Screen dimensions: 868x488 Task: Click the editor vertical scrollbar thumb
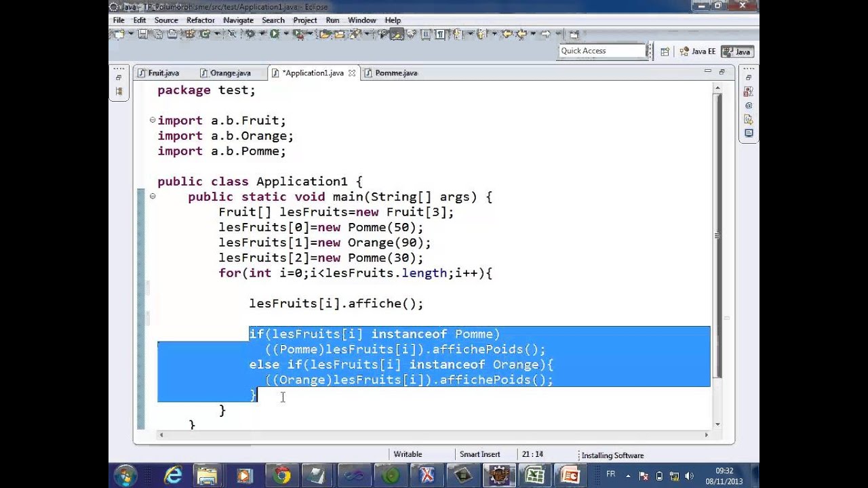[x=717, y=235]
